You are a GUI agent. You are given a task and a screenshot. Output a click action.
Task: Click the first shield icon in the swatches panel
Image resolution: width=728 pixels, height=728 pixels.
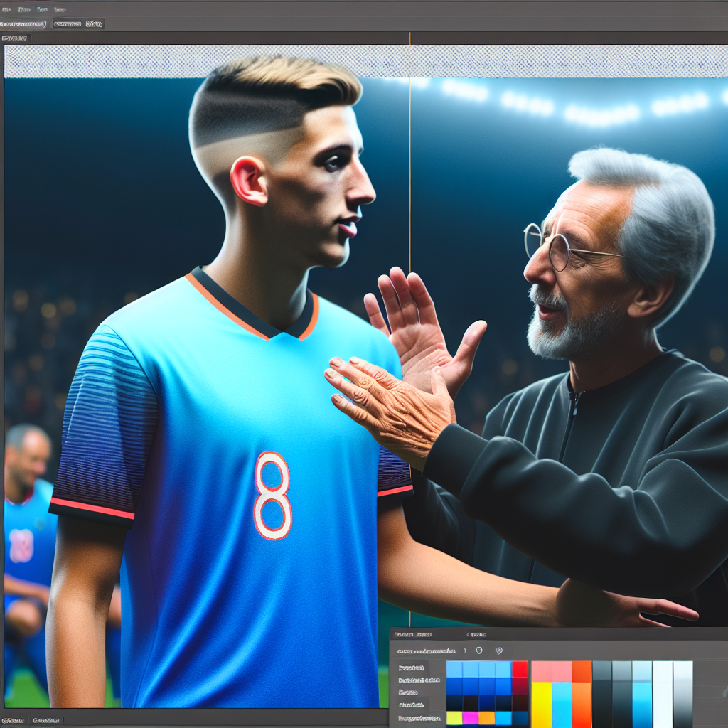pos(478,650)
